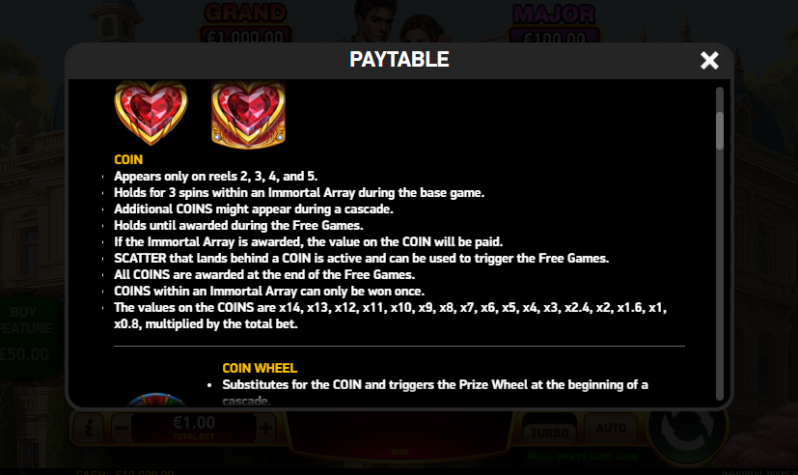Click the Buy Feature button
This screenshot has height=475, width=798.
pos(28,333)
